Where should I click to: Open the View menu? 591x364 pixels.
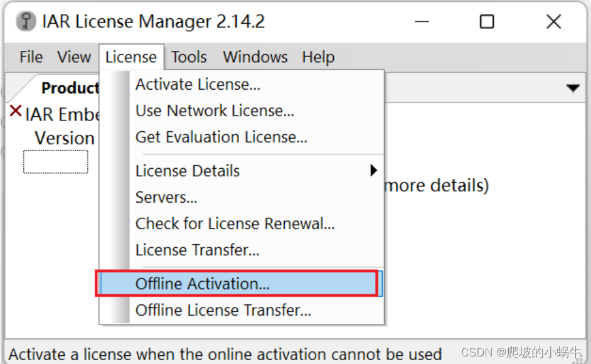coord(74,57)
